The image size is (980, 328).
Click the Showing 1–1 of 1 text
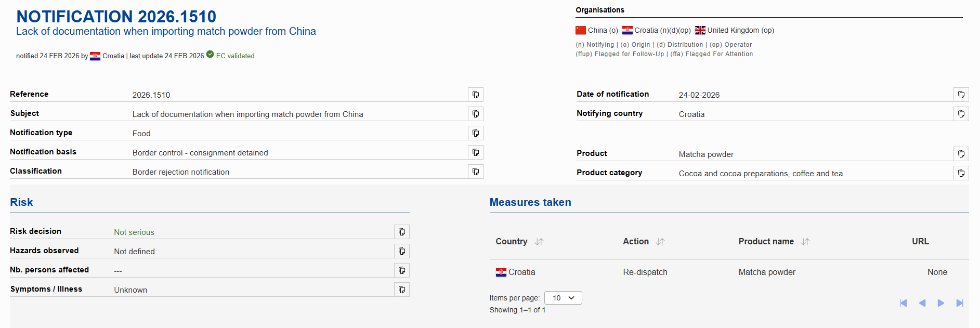point(517,310)
